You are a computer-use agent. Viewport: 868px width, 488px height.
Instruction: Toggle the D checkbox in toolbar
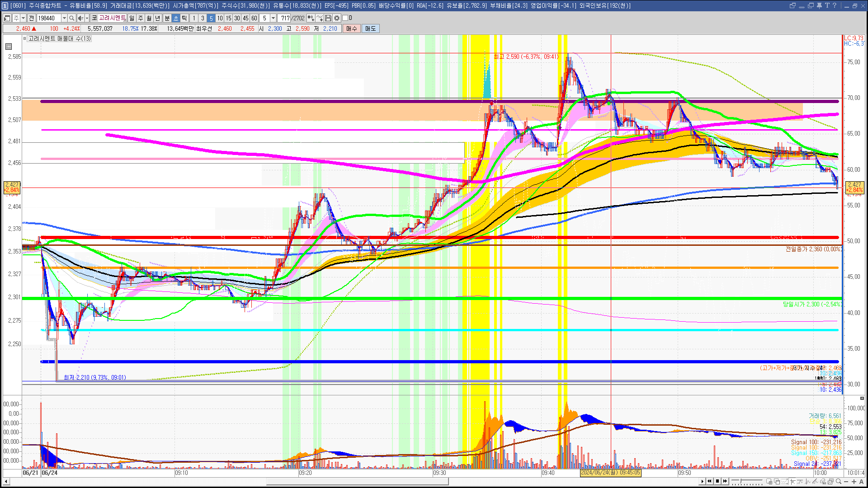coord(345,18)
